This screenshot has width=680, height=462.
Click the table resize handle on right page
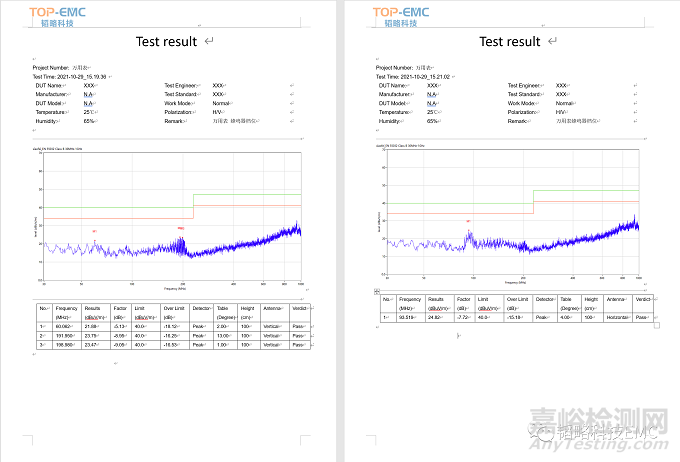tap(656, 325)
